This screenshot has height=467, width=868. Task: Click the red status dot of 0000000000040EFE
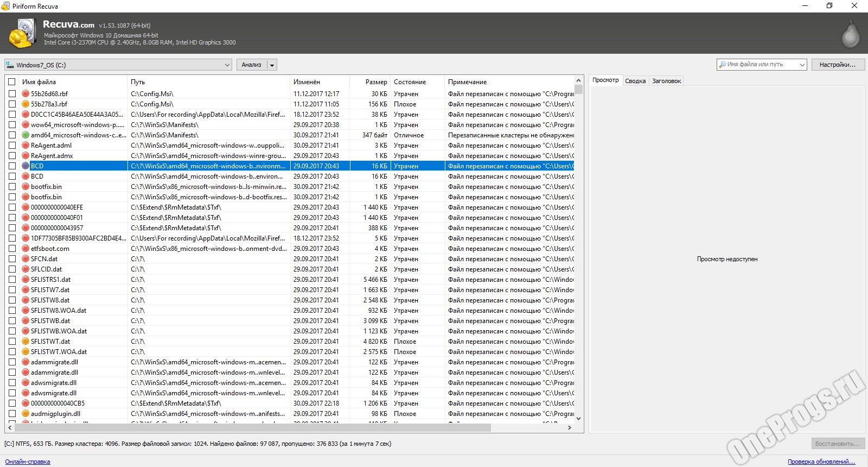25,207
